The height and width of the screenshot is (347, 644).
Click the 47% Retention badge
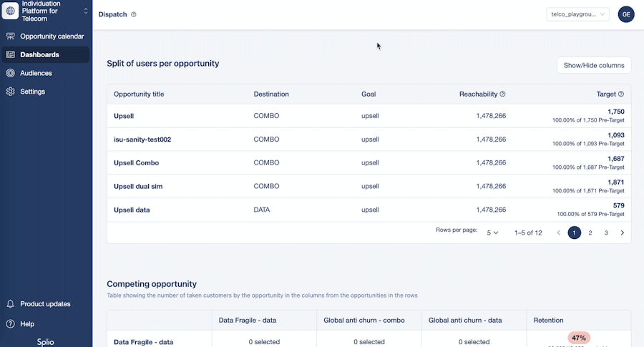pos(580,338)
